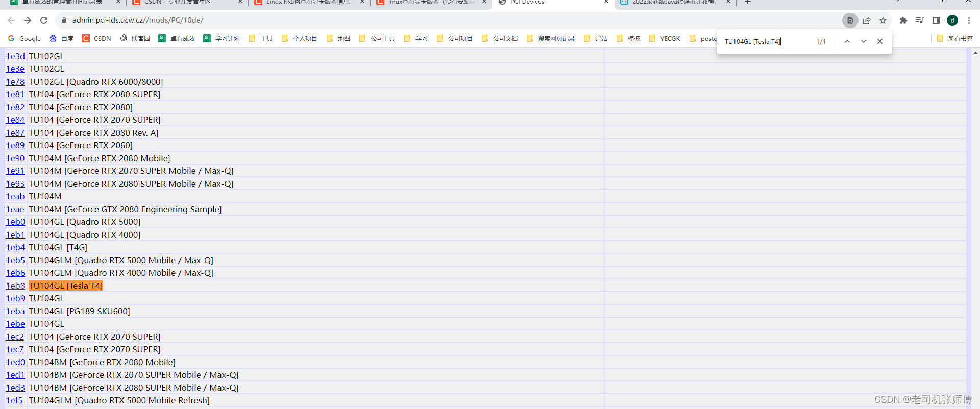Open a new browser tab
The width and height of the screenshot is (980, 409).
(748, 3)
